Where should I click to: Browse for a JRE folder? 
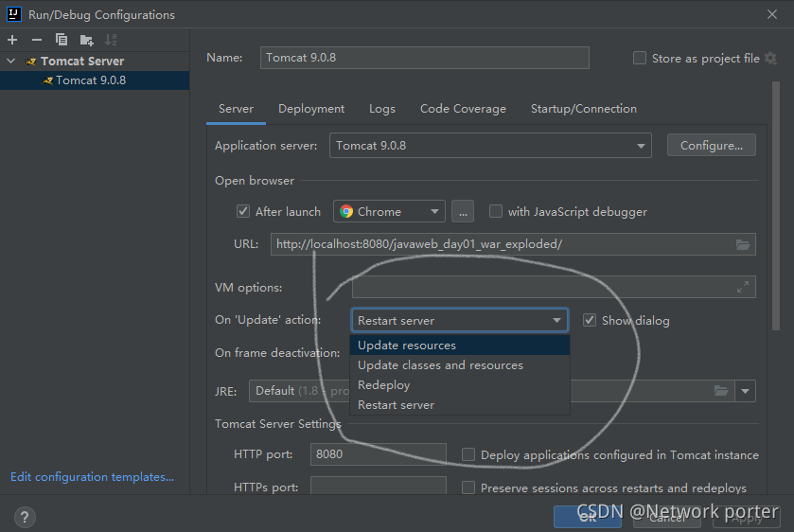721,391
